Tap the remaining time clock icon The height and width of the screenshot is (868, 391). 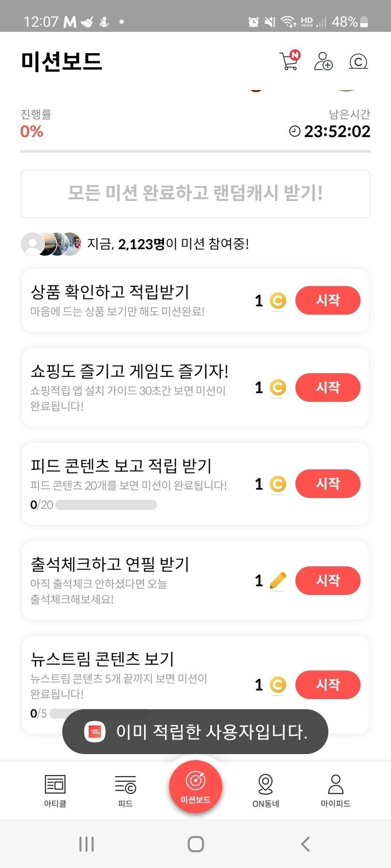coord(294,131)
